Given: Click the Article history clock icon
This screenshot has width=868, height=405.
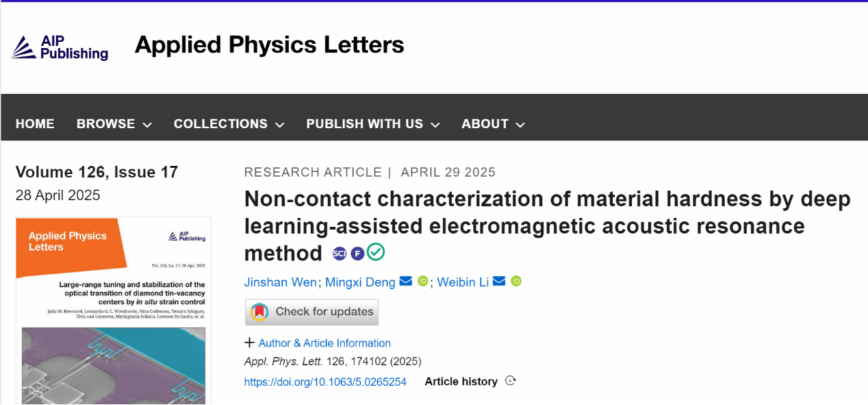Looking at the screenshot, I should tap(510, 381).
